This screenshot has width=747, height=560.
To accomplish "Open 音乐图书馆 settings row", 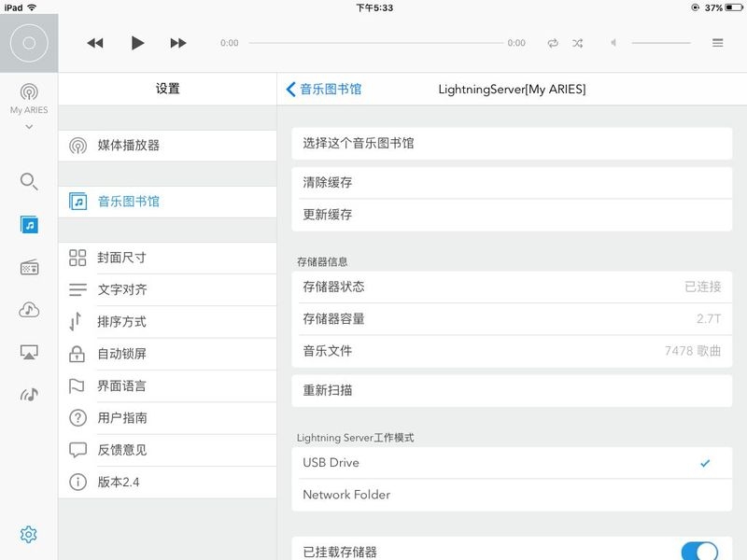I will (x=167, y=202).
